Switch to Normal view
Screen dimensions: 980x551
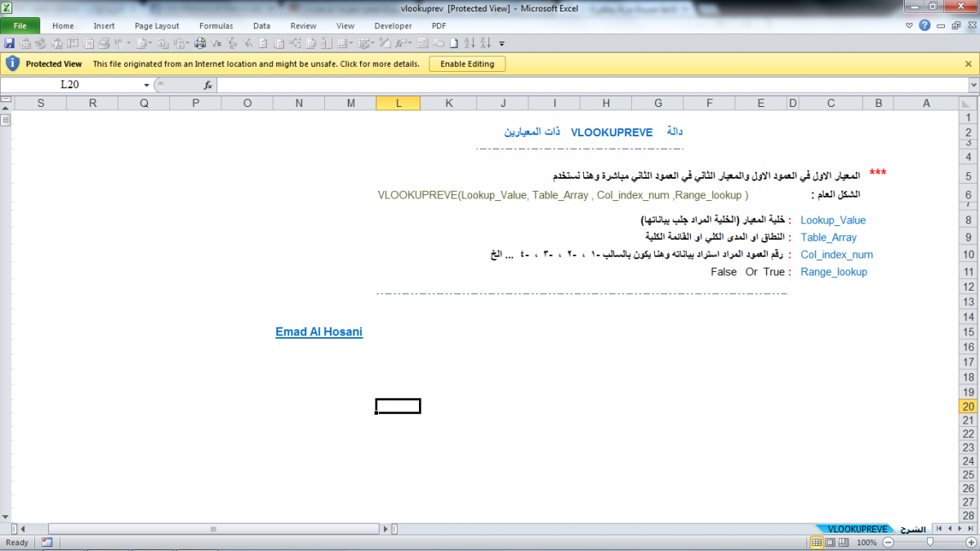click(x=817, y=542)
